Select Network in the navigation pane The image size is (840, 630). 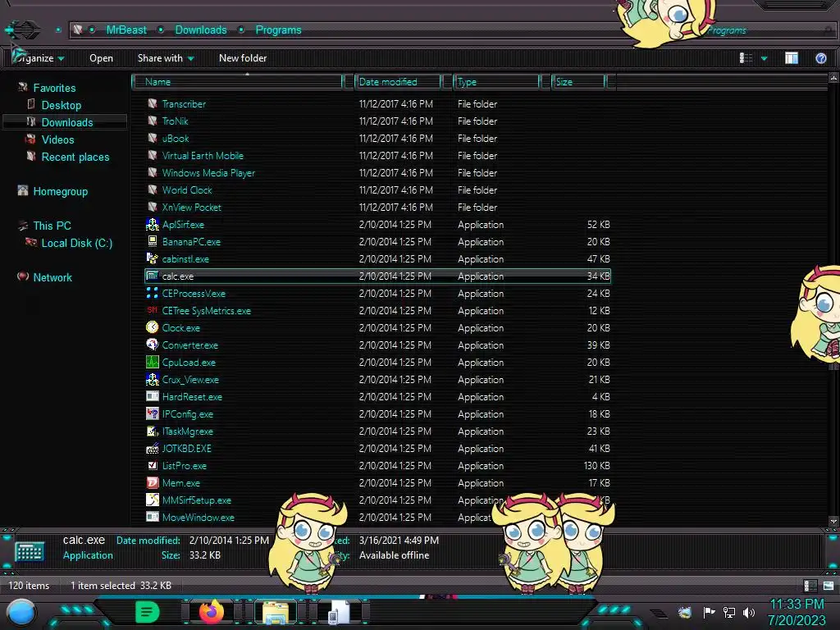click(52, 277)
